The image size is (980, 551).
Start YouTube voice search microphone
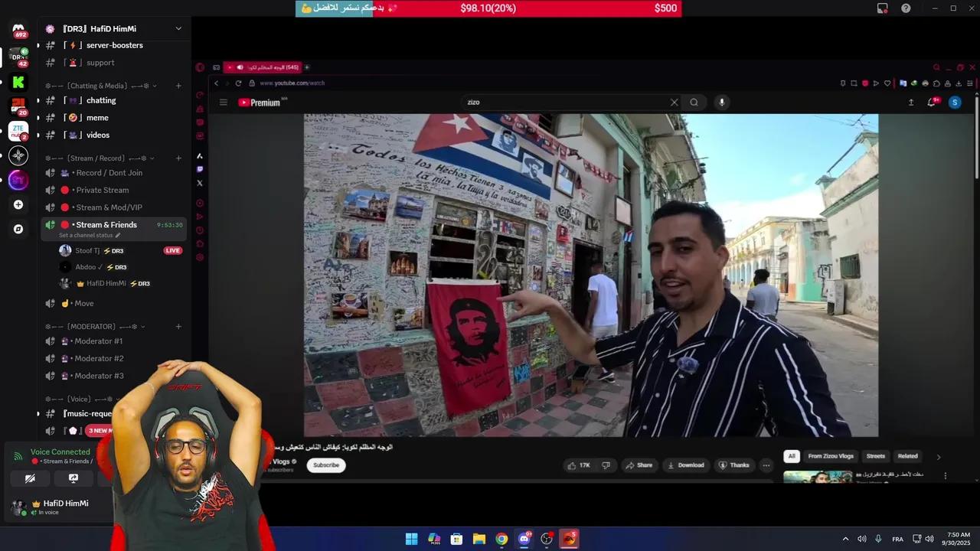coord(721,103)
